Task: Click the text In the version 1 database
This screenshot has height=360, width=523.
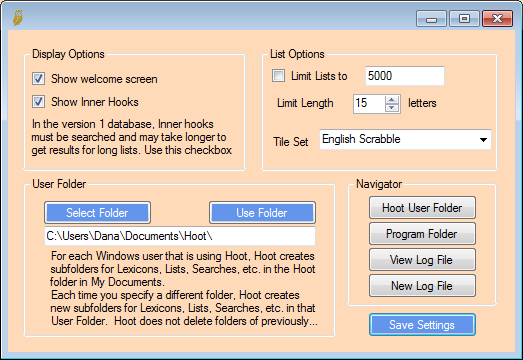Action: 93,124
